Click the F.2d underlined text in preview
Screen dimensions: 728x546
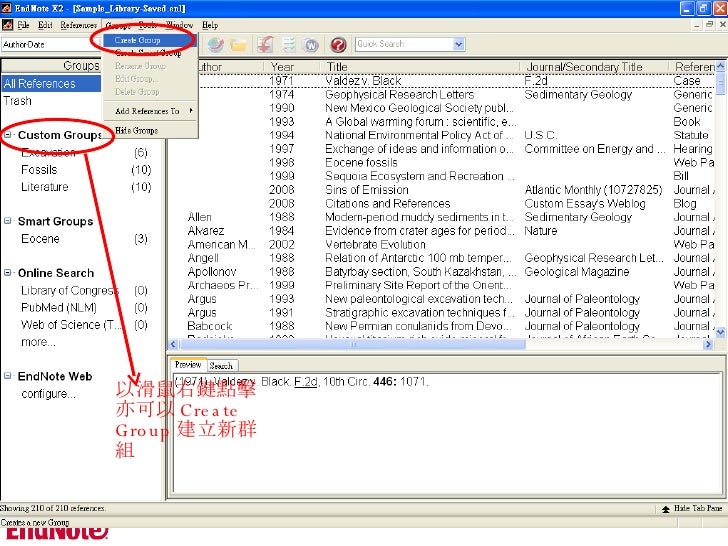(306, 382)
